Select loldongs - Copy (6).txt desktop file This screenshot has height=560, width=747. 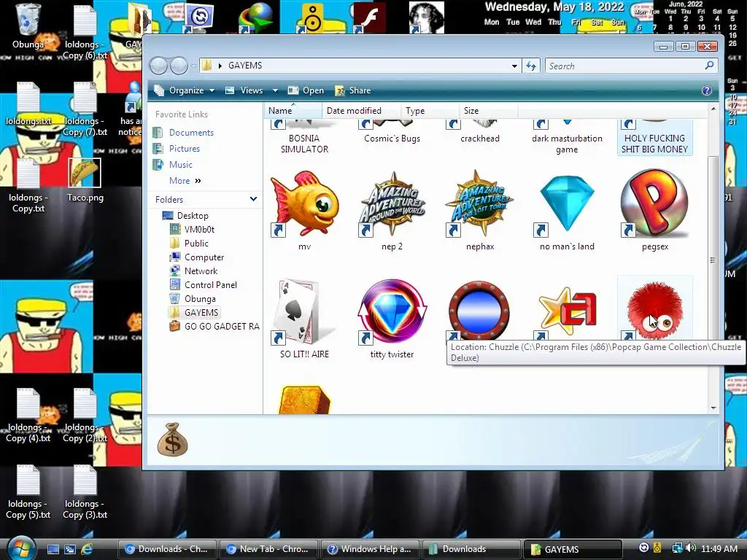click(x=85, y=31)
